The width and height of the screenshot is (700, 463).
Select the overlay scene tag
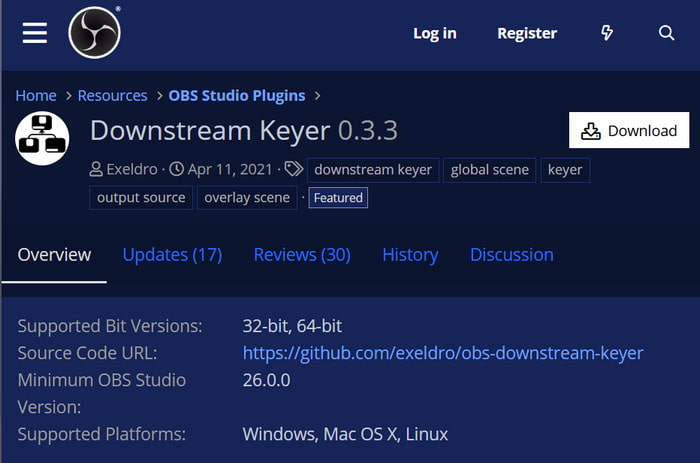pos(247,197)
